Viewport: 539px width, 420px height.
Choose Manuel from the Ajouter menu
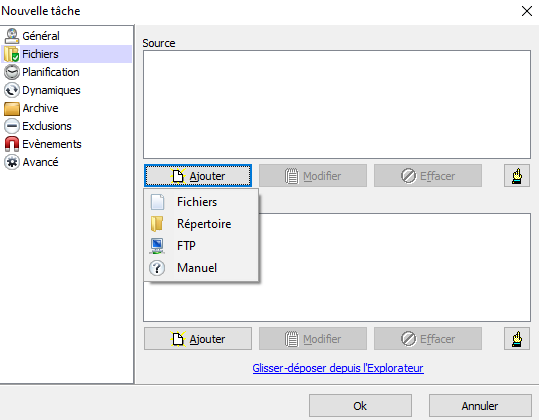(201, 268)
